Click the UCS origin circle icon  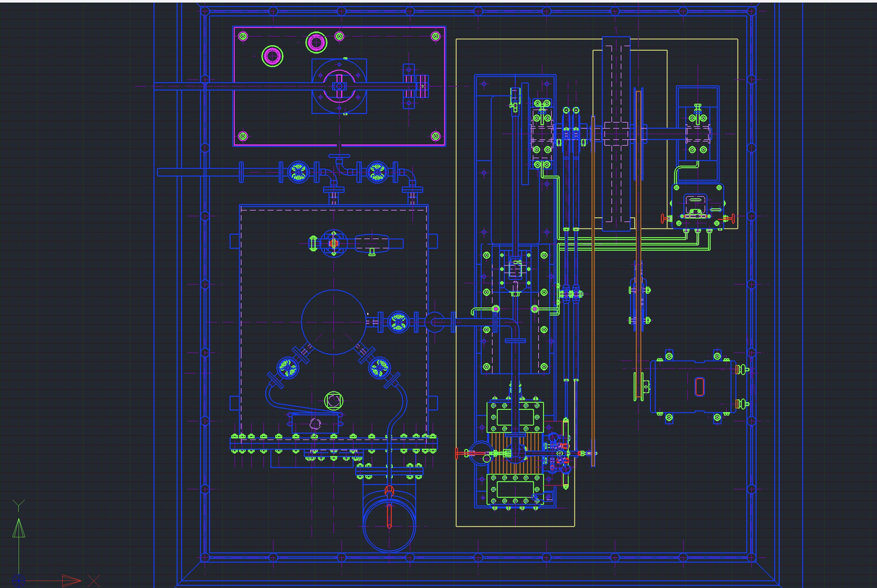click(x=18, y=581)
